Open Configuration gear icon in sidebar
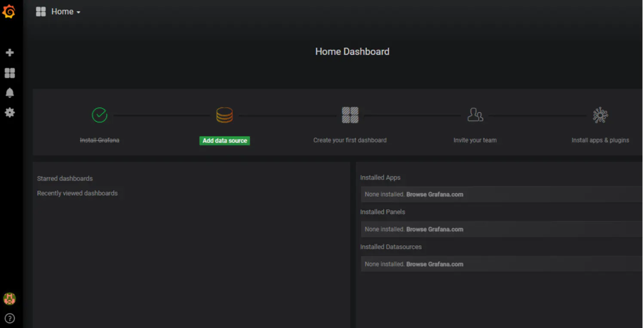Image resolution: width=644 pixels, height=328 pixels. click(x=9, y=112)
